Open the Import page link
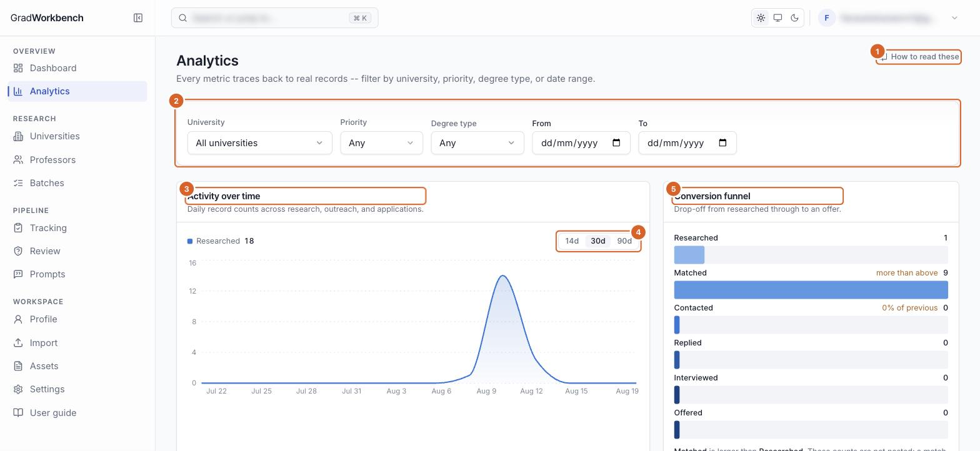 77,343
